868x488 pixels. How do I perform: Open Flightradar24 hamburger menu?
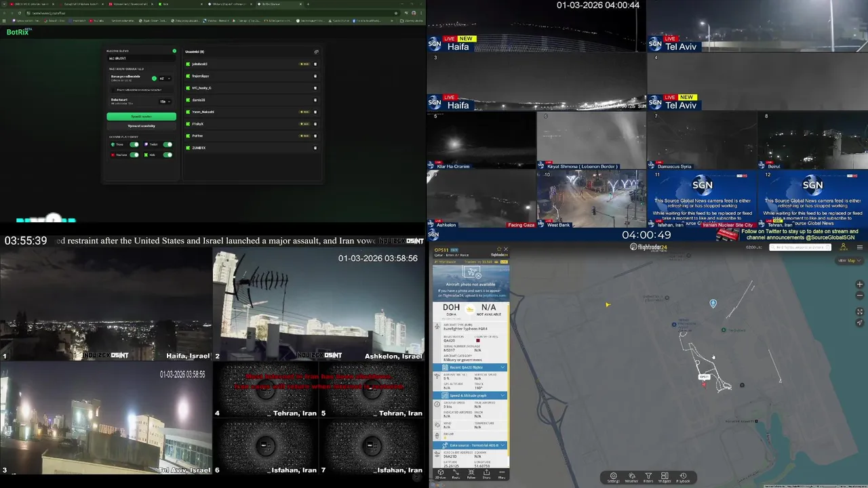click(860, 247)
